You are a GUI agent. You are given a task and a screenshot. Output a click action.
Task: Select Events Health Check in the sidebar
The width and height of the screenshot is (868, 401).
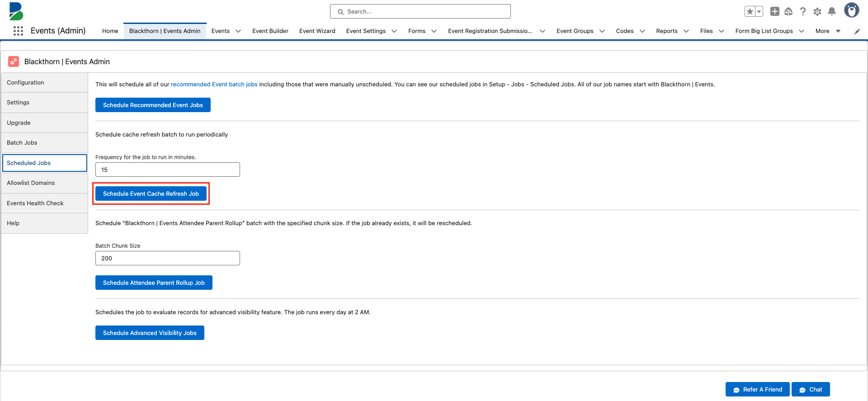[45, 203]
